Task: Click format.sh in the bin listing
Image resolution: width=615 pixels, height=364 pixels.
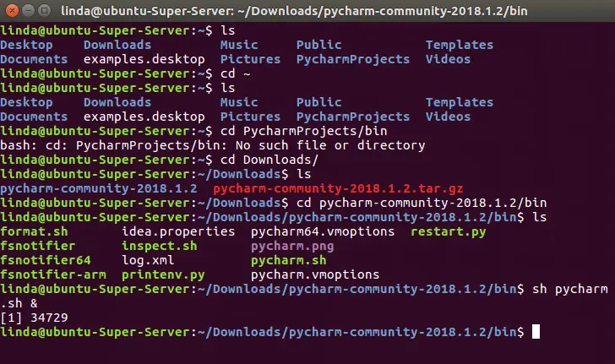Action: click(x=34, y=231)
